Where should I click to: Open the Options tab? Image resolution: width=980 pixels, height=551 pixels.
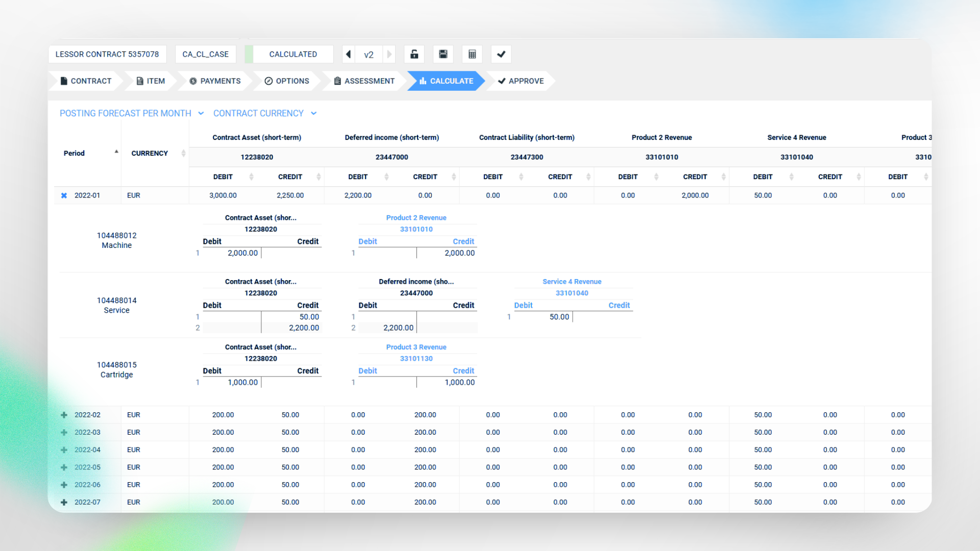click(287, 81)
